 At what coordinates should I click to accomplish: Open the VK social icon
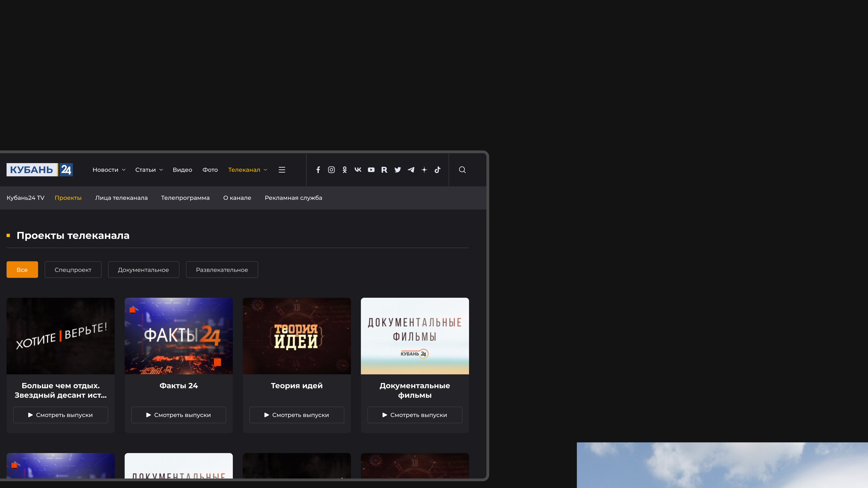point(358,170)
